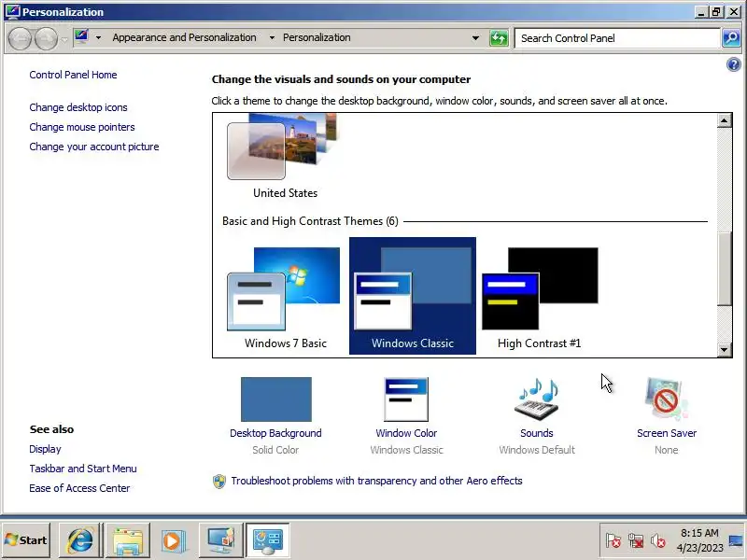Click the Sounds text link
The height and width of the screenshot is (560, 747).
tap(537, 433)
